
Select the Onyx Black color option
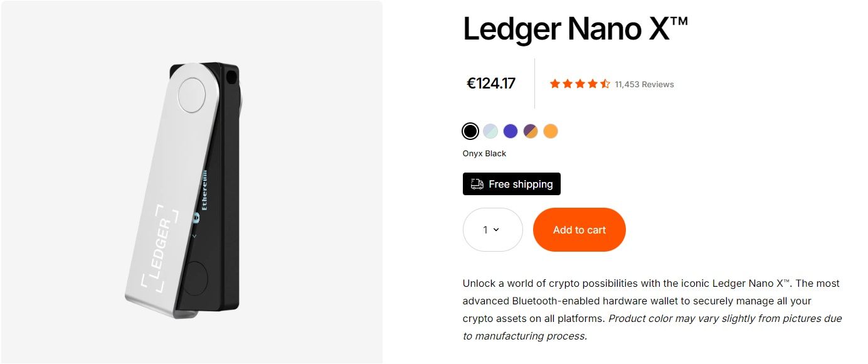tap(470, 131)
